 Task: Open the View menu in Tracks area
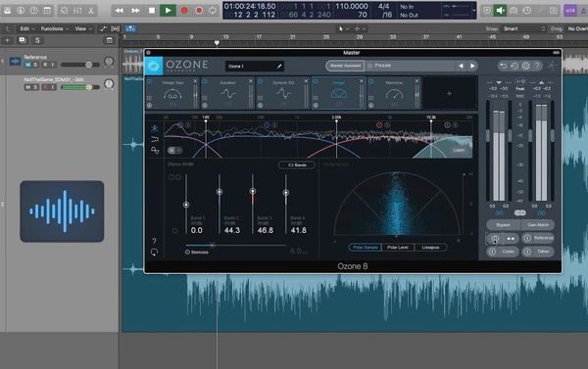coord(83,28)
